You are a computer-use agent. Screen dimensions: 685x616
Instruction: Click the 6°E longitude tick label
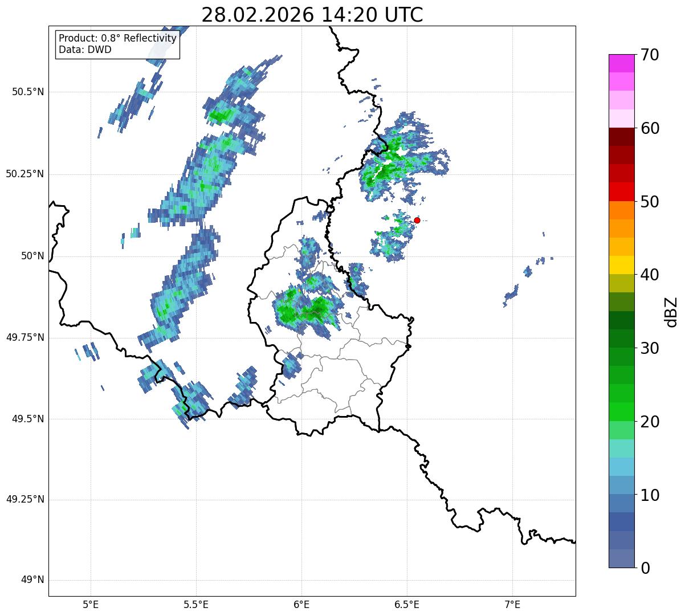301,604
